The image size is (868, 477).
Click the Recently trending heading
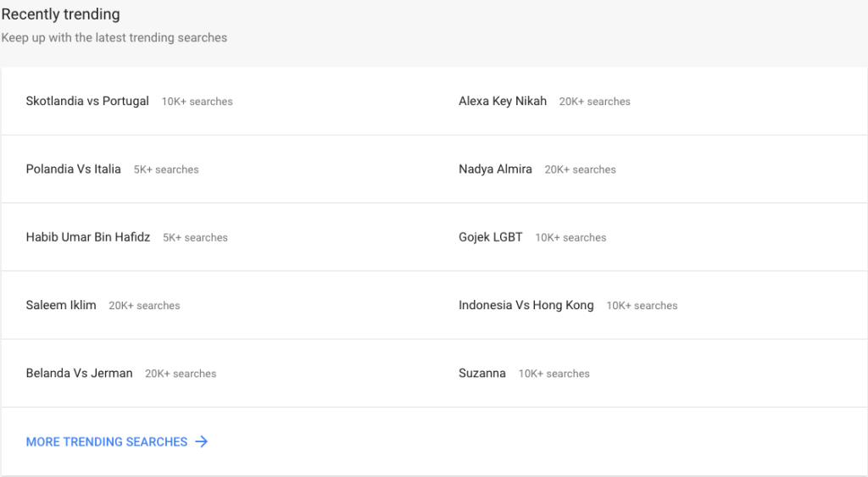tap(60, 14)
